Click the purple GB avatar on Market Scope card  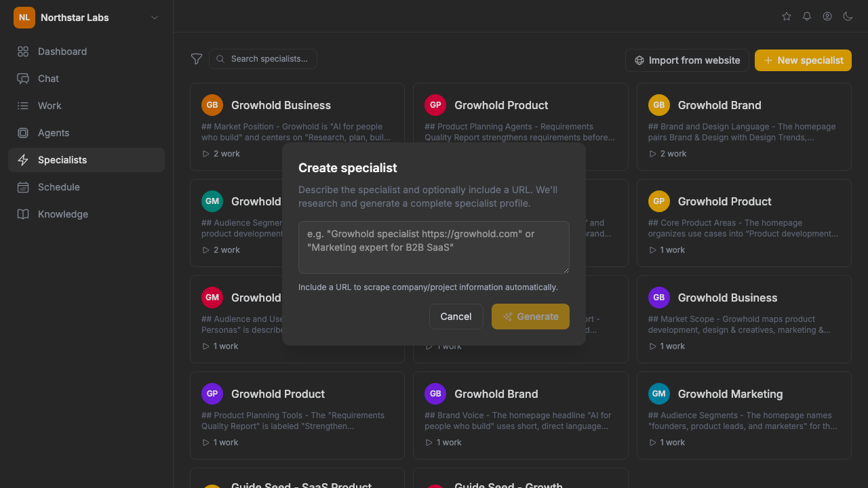(x=659, y=298)
